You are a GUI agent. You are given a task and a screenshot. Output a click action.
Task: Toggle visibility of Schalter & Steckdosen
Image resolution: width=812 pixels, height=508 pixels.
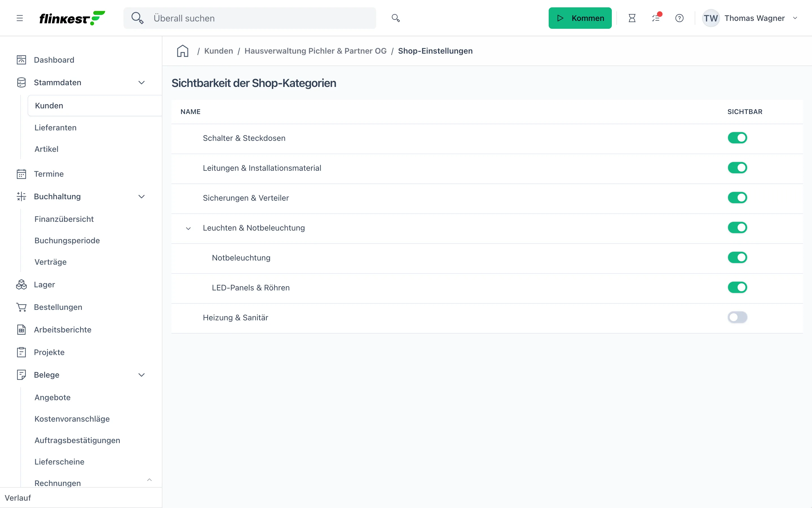click(737, 138)
